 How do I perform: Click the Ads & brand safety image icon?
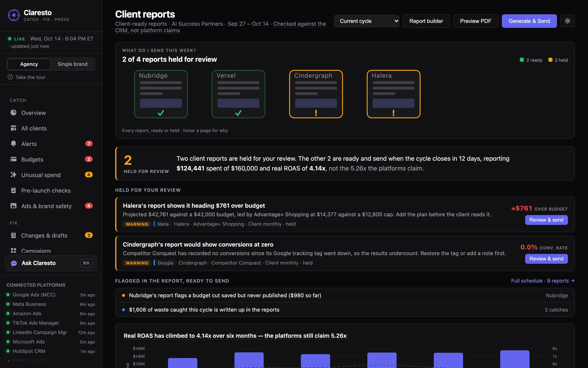pos(13,206)
